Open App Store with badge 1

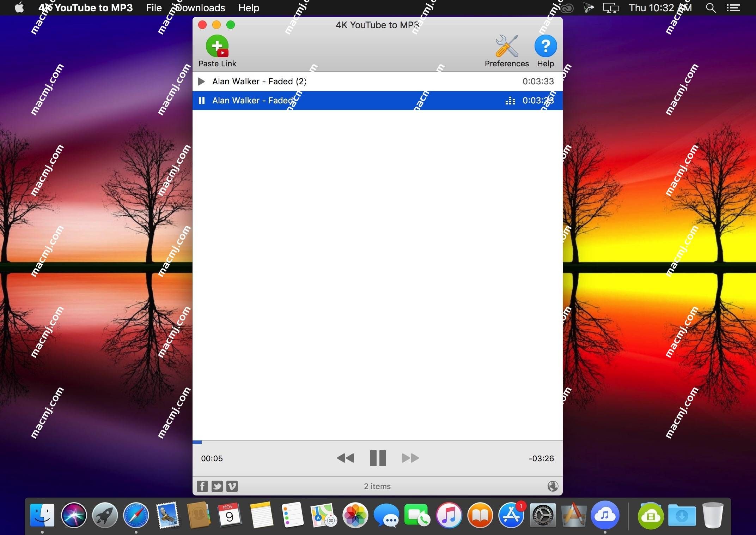[x=511, y=515]
